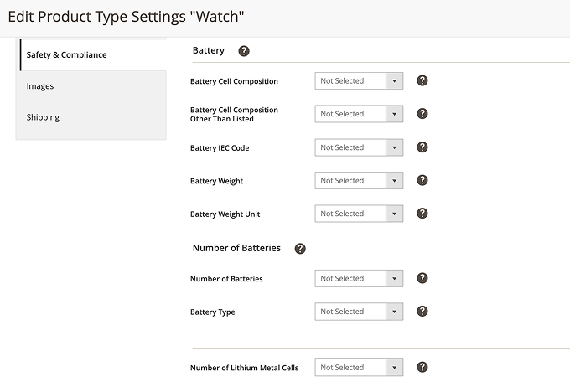The image size is (570, 392).
Task: Show help tooltip for Battery IEC Code
Action: click(422, 147)
